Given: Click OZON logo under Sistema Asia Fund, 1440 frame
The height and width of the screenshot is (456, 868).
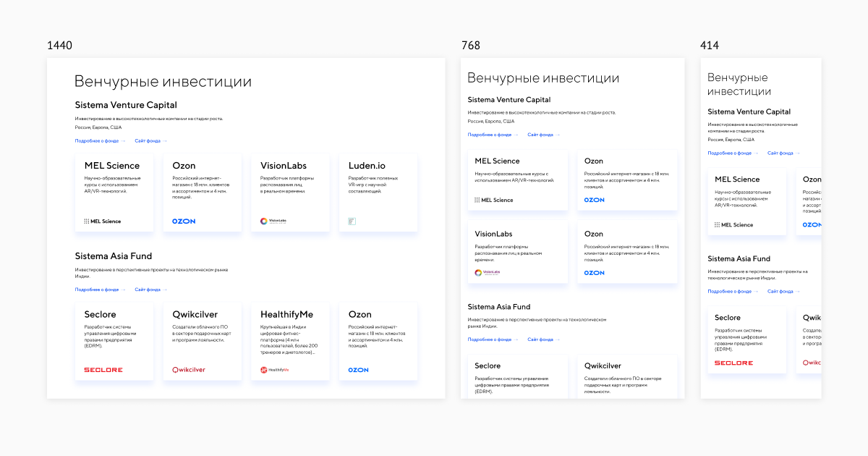Looking at the screenshot, I should coord(359,370).
